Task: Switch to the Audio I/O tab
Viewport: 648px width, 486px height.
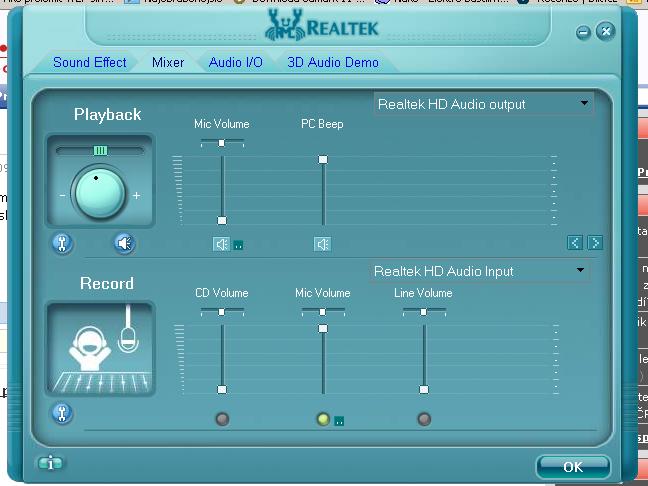Action: tap(236, 62)
